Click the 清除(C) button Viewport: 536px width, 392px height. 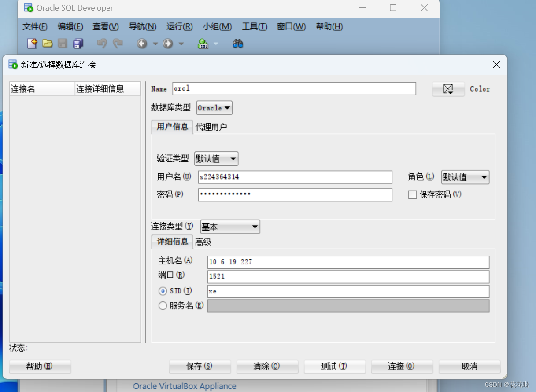(x=267, y=366)
